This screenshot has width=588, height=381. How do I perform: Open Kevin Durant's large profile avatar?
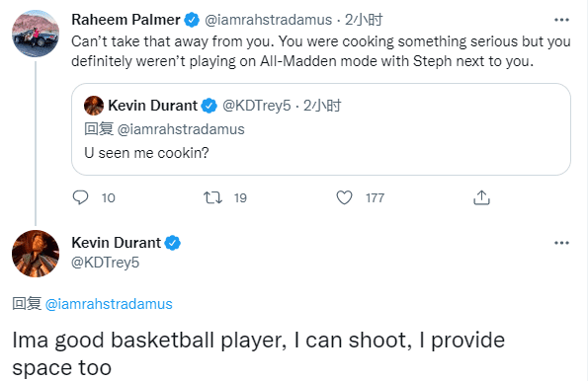[x=36, y=254]
